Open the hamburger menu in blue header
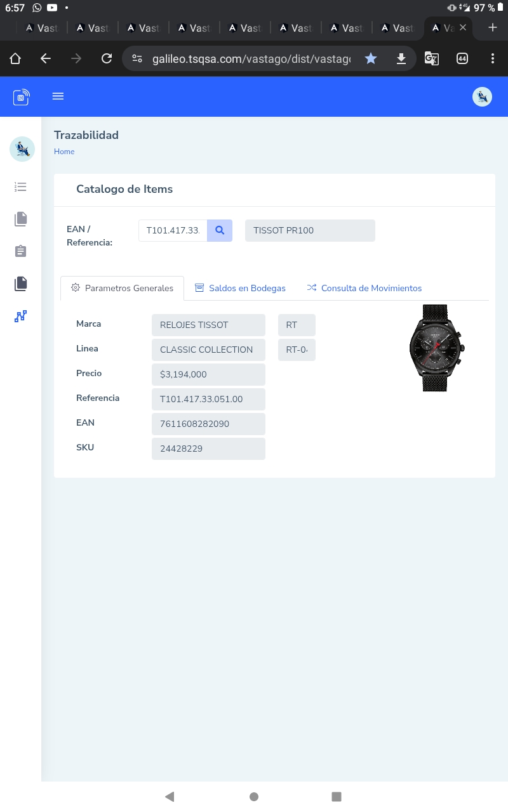Image resolution: width=508 pixels, height=812 pixels. tap(58, 96)
